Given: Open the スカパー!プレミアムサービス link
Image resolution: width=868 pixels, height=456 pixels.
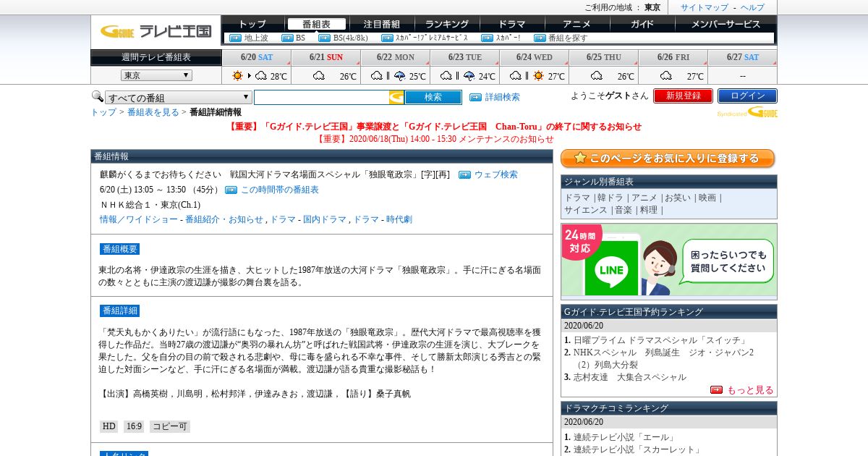Looking at the screenshot, I should pos(432,38).
